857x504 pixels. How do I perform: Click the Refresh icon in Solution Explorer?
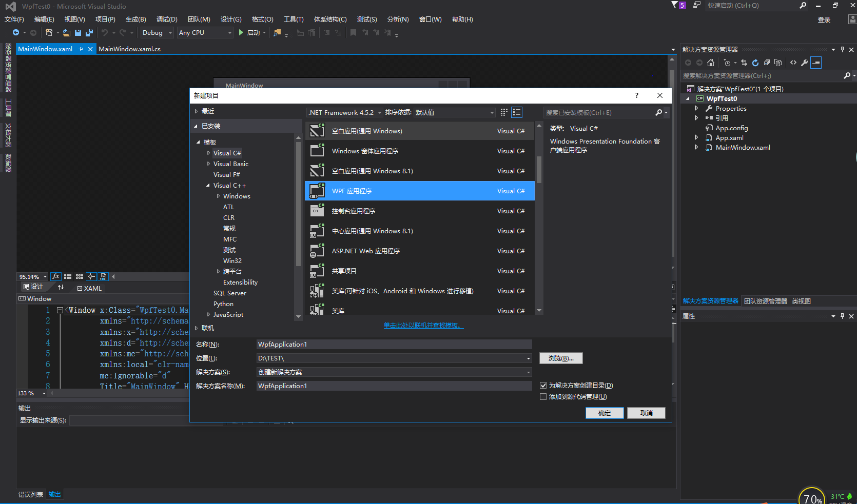pos(755,63)
